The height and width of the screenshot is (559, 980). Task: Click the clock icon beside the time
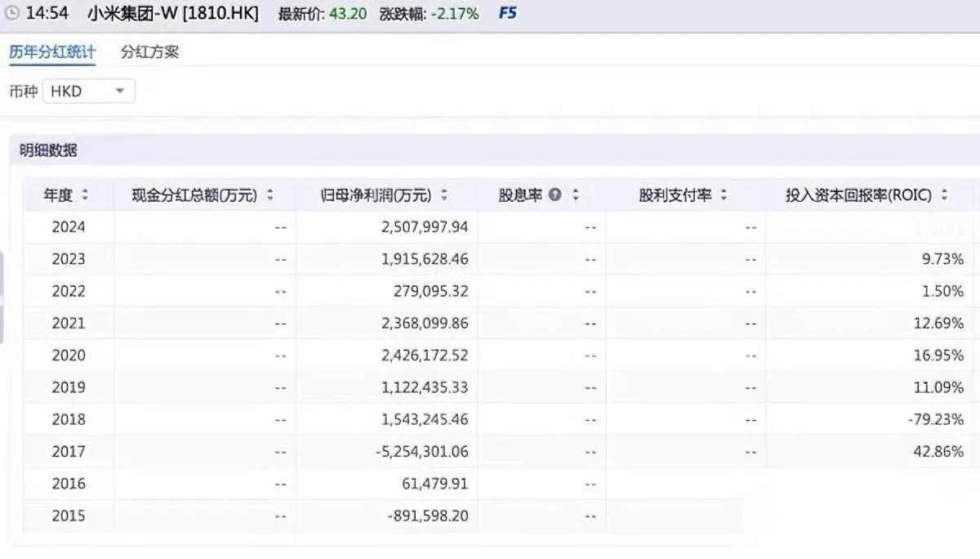pyautogui.click(x=10, y=12)
